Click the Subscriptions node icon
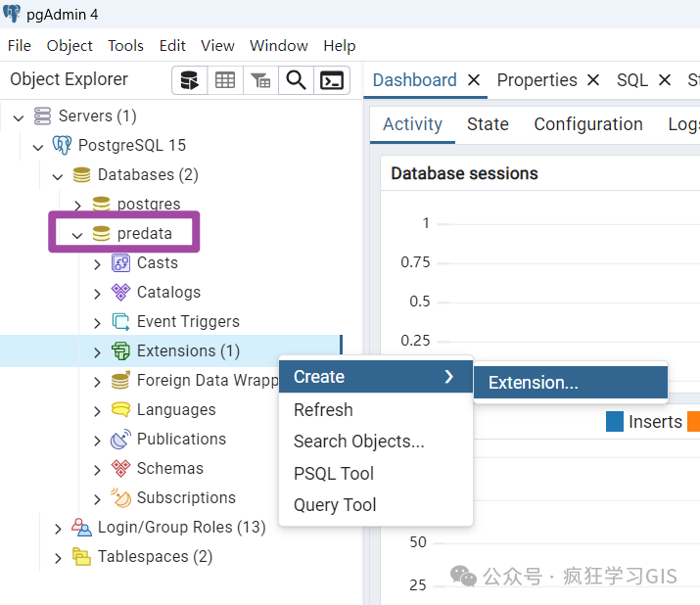700x605 pixels. [121, 498]
